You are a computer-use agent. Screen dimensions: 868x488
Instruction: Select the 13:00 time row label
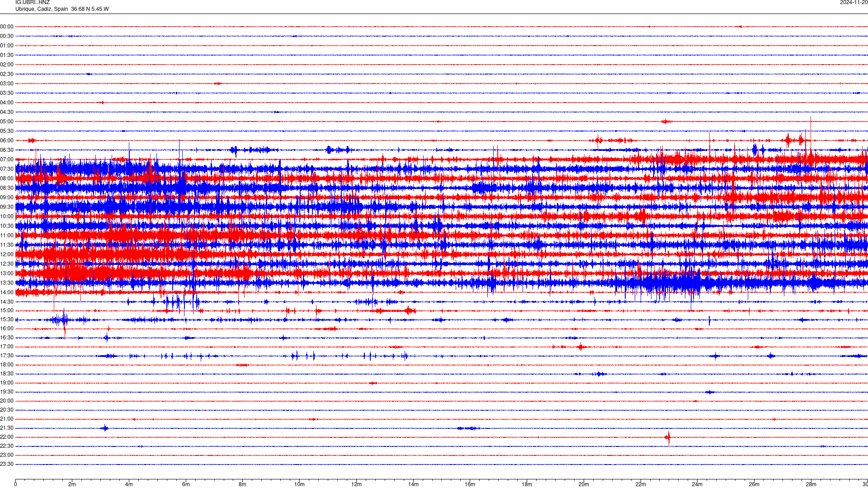pos(7,273)
